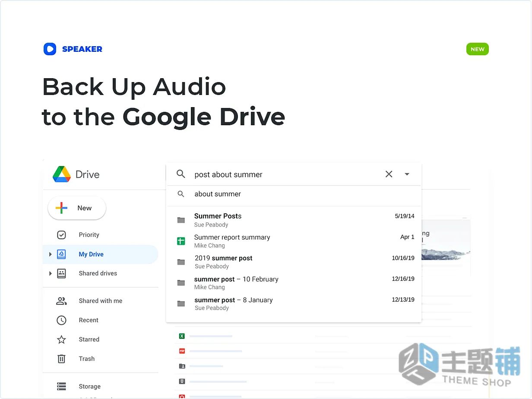Click folder icon for Summer Posts

181,220
